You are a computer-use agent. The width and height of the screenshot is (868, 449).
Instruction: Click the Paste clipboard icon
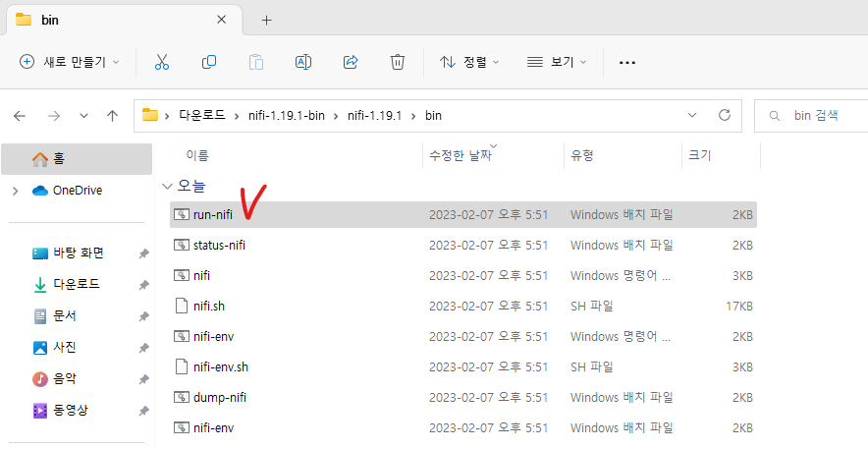(x=255, y=62)
